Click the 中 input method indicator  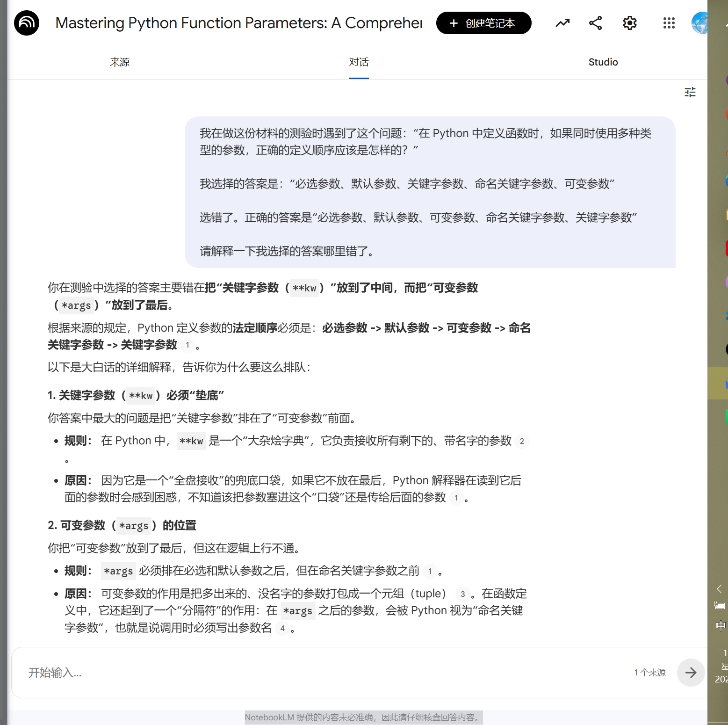pyautogui.click(x=721, y=626)
